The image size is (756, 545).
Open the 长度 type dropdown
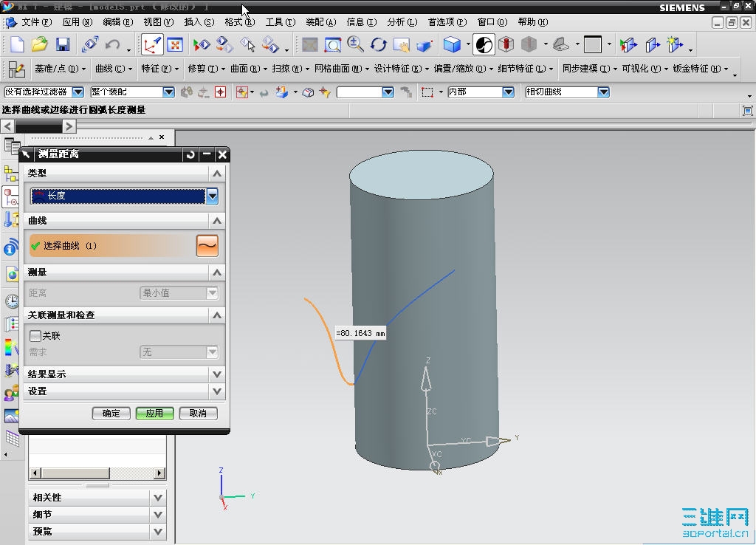coord(213,196)
